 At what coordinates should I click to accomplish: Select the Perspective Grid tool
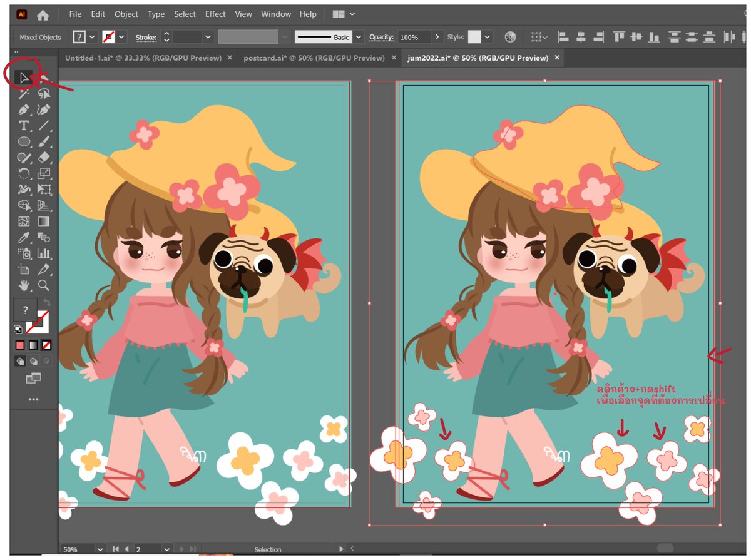pyautogui.click(x=44, y=205)
